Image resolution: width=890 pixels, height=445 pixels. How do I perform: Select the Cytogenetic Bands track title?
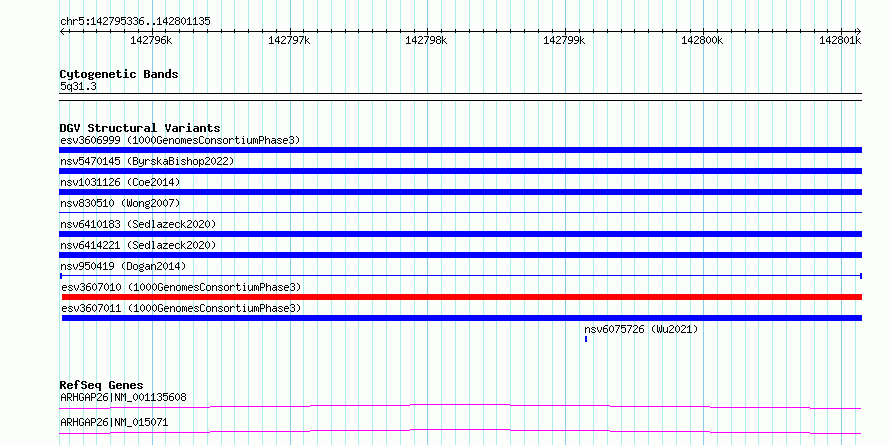click(x=119, y=74)
